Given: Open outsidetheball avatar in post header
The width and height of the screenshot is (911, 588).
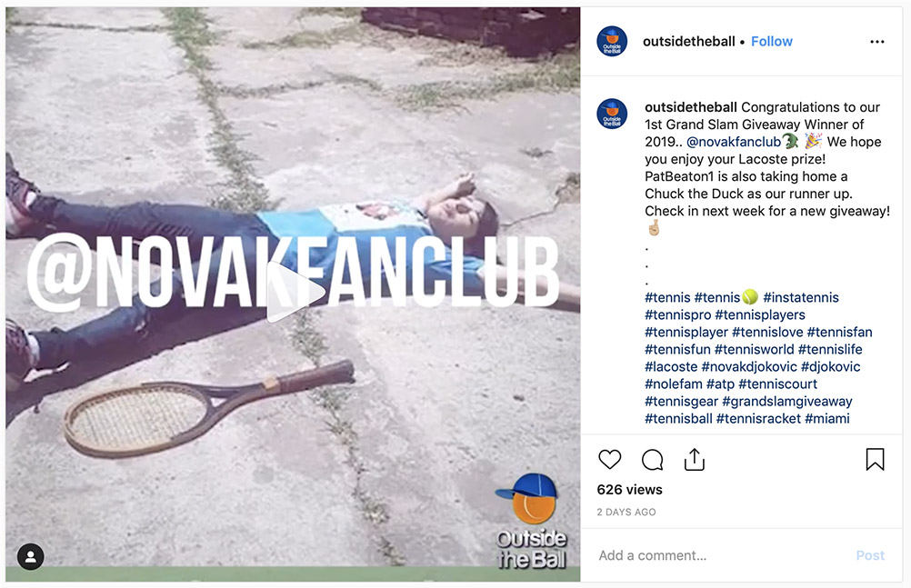Looking at the screenshot, I should click(612, 41).
